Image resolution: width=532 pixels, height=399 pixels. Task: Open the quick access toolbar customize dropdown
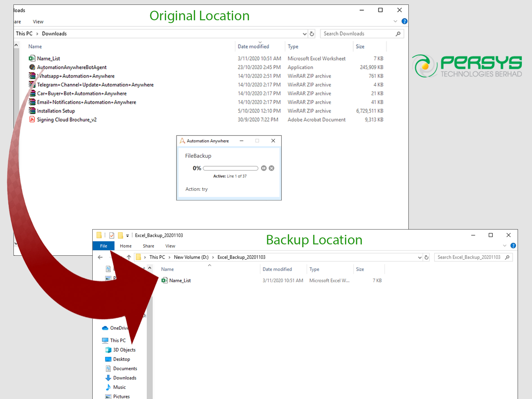click(128, 235)
